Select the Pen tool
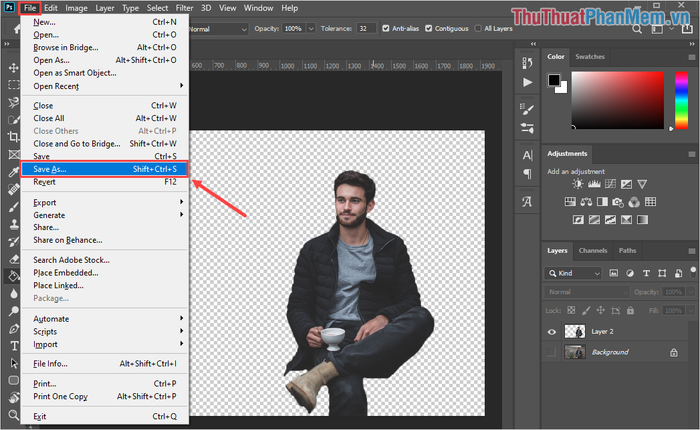The height and width of the screenshot is (430, 700). (13, 329)
